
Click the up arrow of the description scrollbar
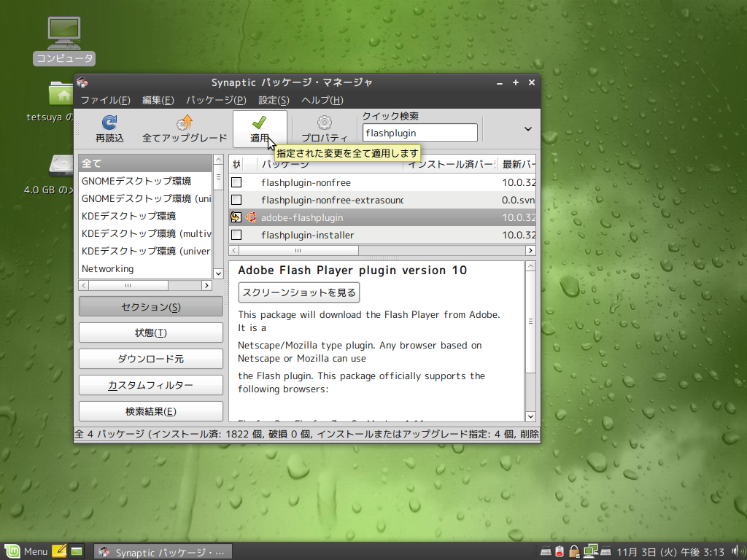coord(530,266)
